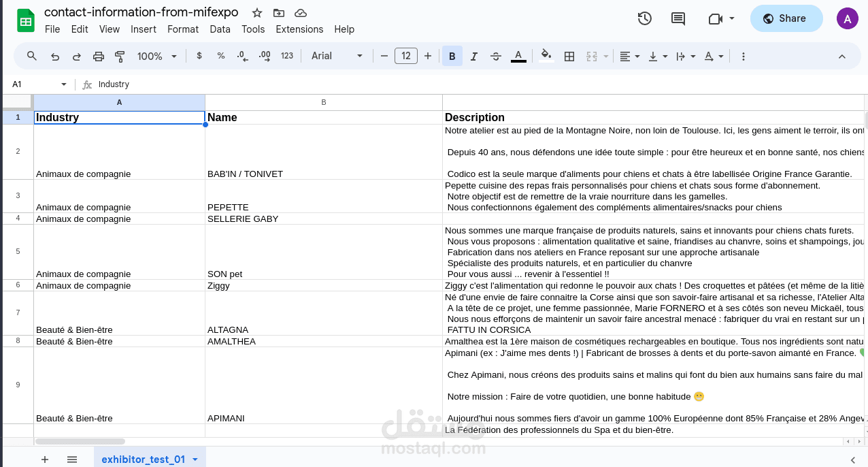Print the spreadsheet

coord(99,56)
